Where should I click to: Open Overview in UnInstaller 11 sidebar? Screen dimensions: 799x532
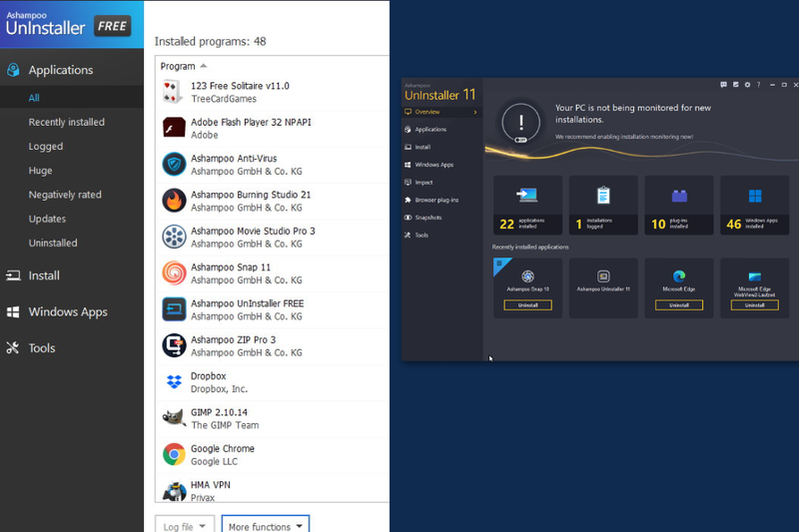coord(427,112)
